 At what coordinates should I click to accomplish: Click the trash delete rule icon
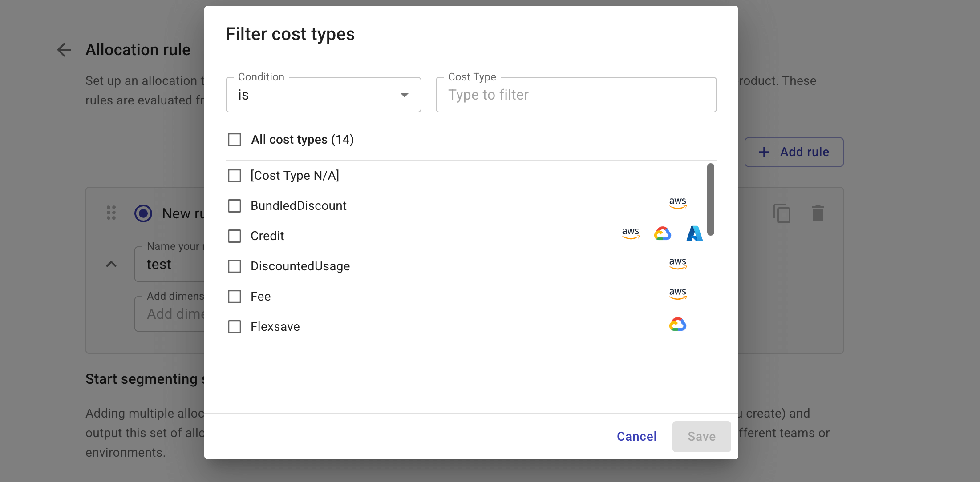pyautogui.click(x=818, y=213)
